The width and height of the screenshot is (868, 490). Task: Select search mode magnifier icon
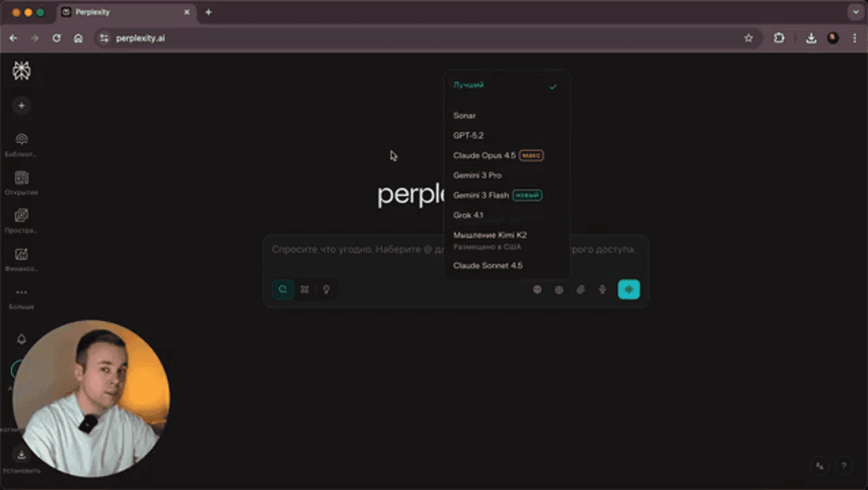pos(283,289)
